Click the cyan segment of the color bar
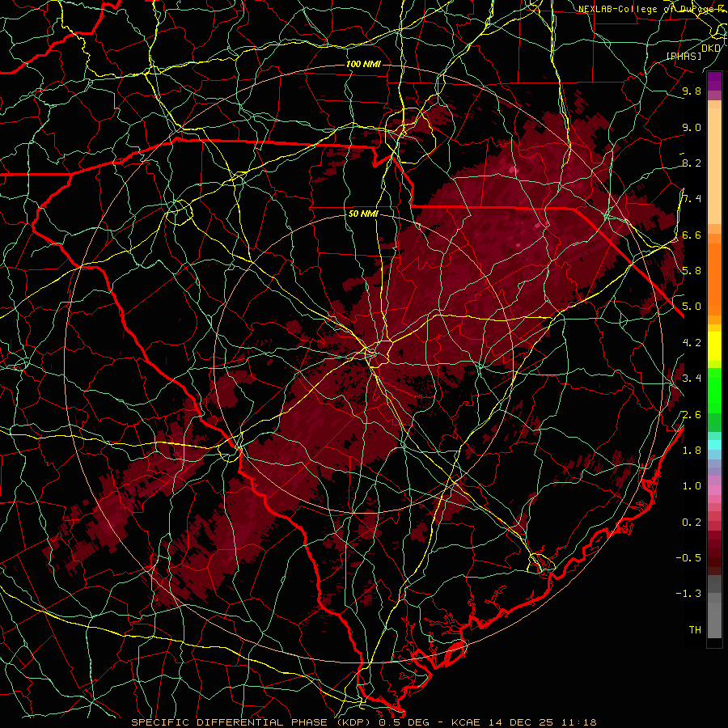The width and height of the screenshot is (728, 728). point(714,445)
